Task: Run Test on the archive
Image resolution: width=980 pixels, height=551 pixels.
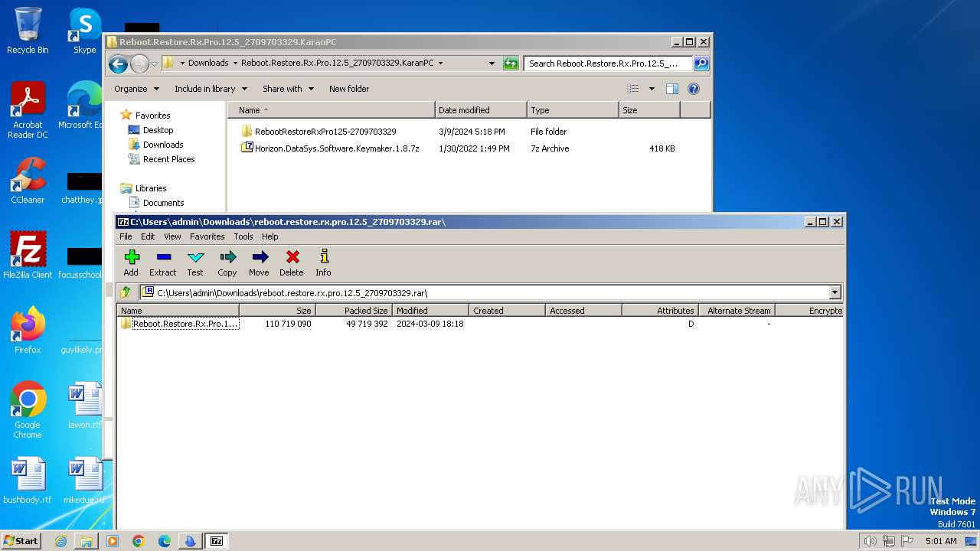Action: point(195,262)
